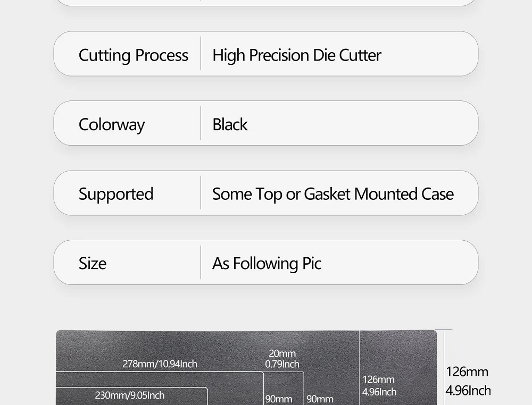Viewport: 532px width, 405px height.
Task: Click the divider line in Supported row
Action: pos(201,192)
